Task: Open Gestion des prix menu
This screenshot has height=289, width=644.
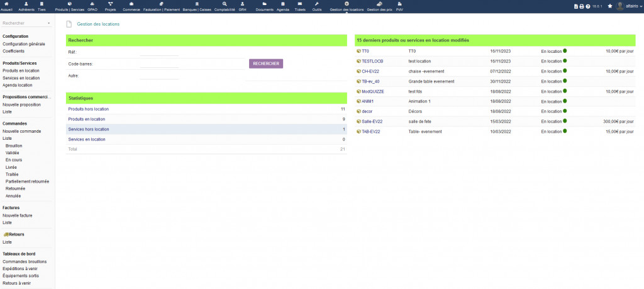Action: [x=379, y=6]
